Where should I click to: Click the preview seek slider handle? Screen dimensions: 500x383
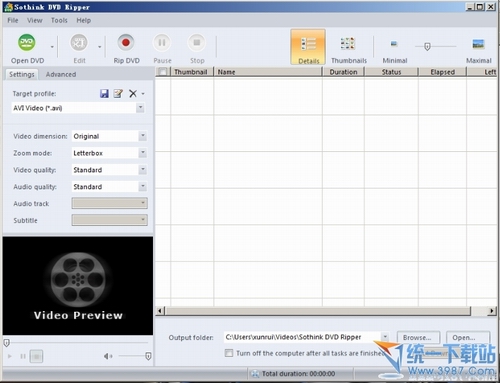[6, 343]
